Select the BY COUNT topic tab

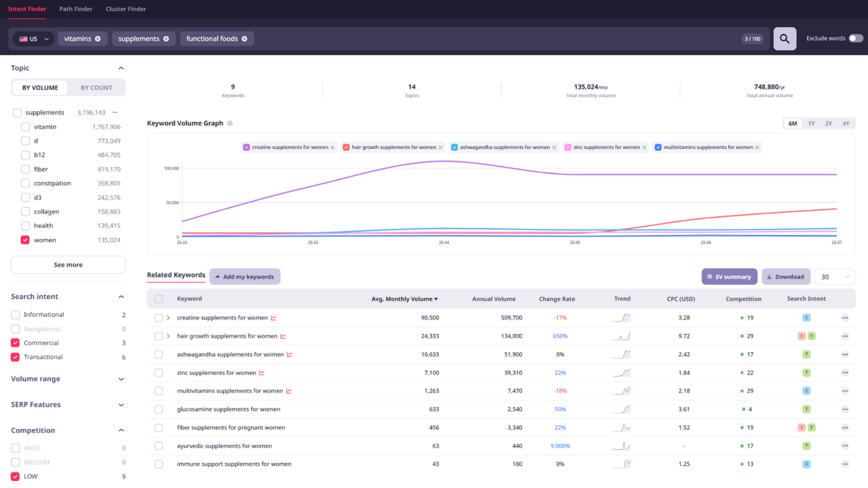96,88
